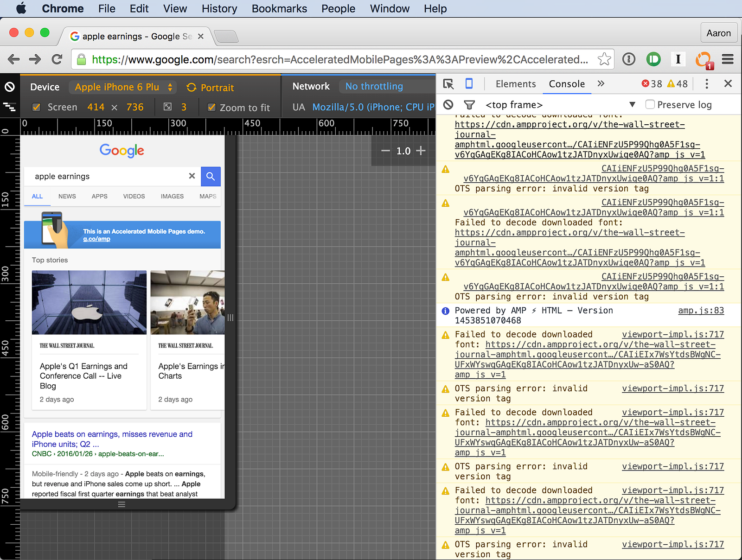Click the device mode reset circle-slash icon
742x560 pixels.
tap(10, 87)
